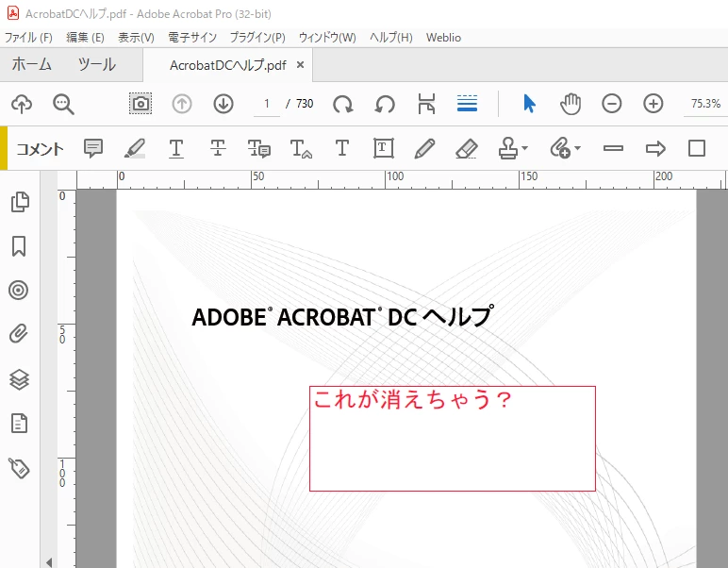
Task: Open page thumbnails panel
Action: pyautogui.click(x=20, y=202)
